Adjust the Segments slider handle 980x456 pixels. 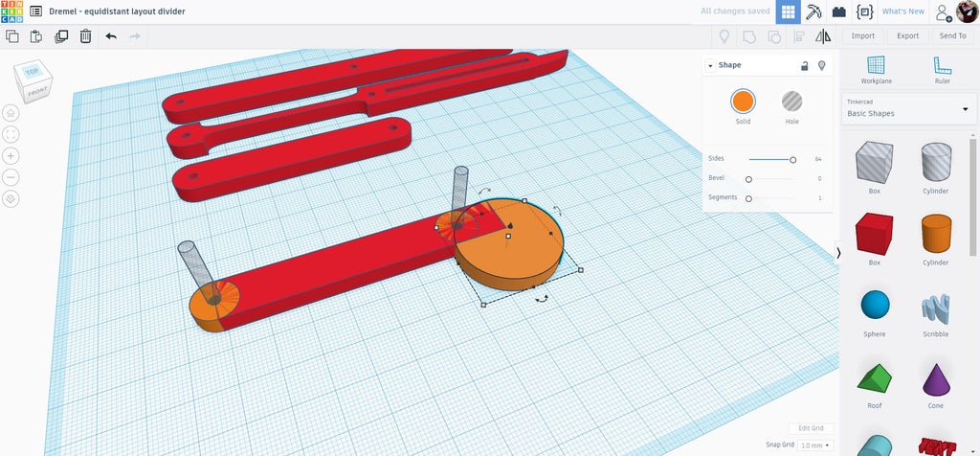click(x=748, y=198)
